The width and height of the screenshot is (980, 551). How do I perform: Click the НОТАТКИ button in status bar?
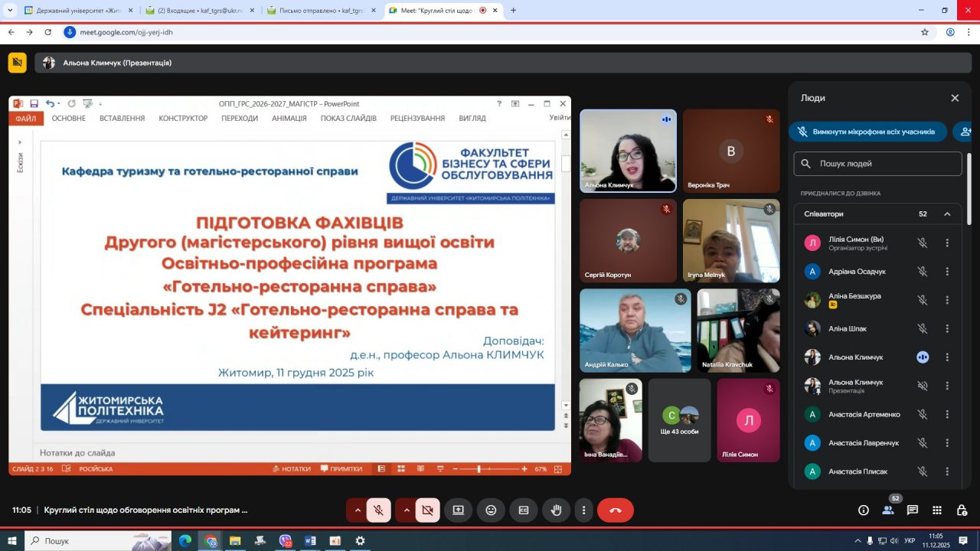point(291,469)
